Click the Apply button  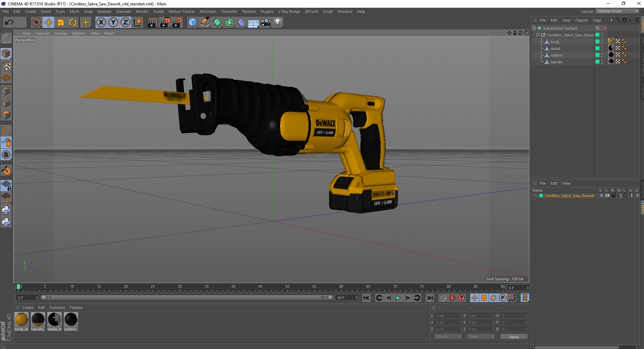click(514, 337)
